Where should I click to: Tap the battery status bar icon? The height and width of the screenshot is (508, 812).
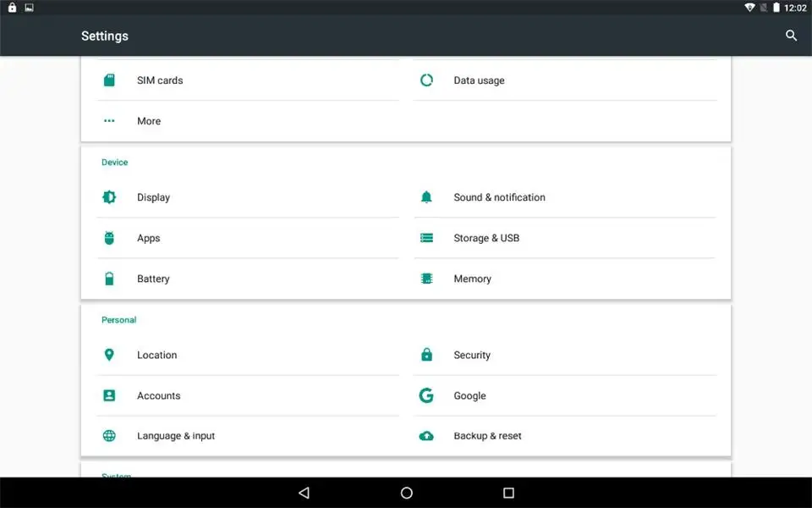776,8
